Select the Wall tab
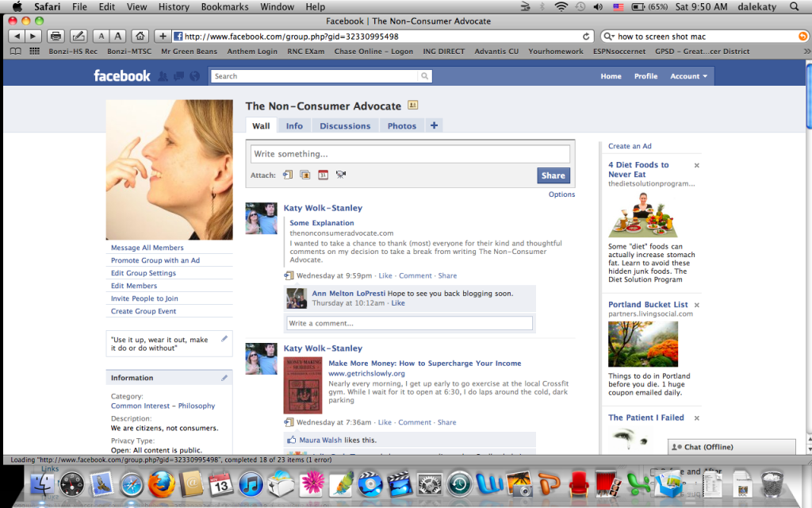This screenshot has height=508, width=812. tap(261, 126)
